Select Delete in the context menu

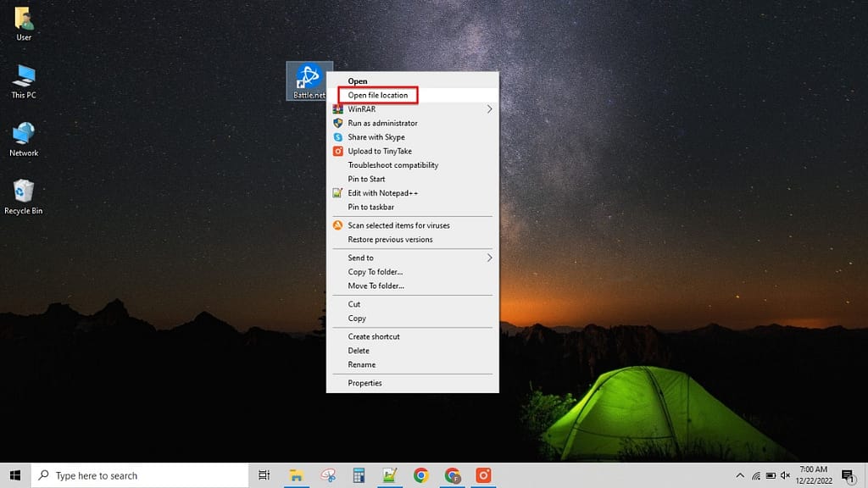[413, 351]
